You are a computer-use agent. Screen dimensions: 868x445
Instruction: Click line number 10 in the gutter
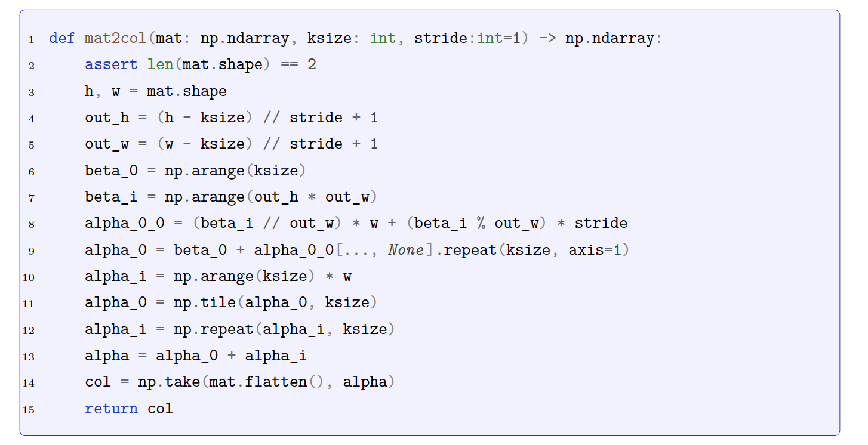[29, 277]
